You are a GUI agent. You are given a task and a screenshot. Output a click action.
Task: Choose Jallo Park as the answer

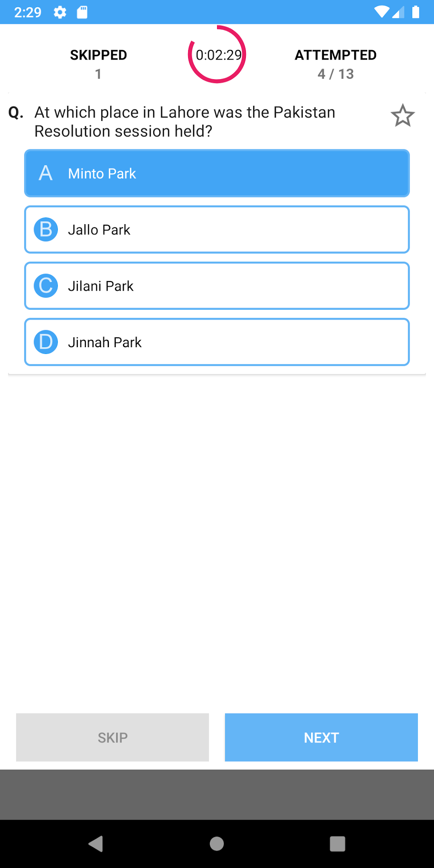(217, 230)
